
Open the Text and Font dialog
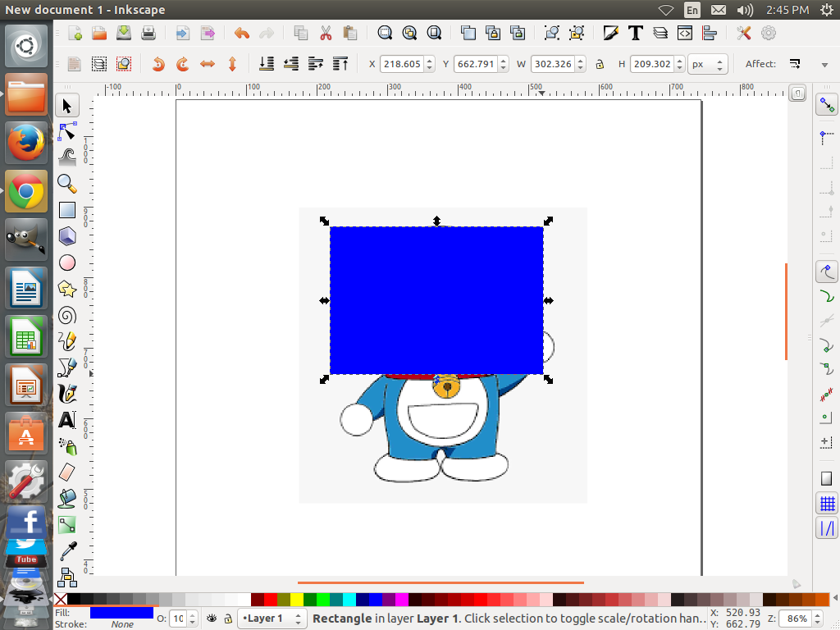click(x=636, y=33)
